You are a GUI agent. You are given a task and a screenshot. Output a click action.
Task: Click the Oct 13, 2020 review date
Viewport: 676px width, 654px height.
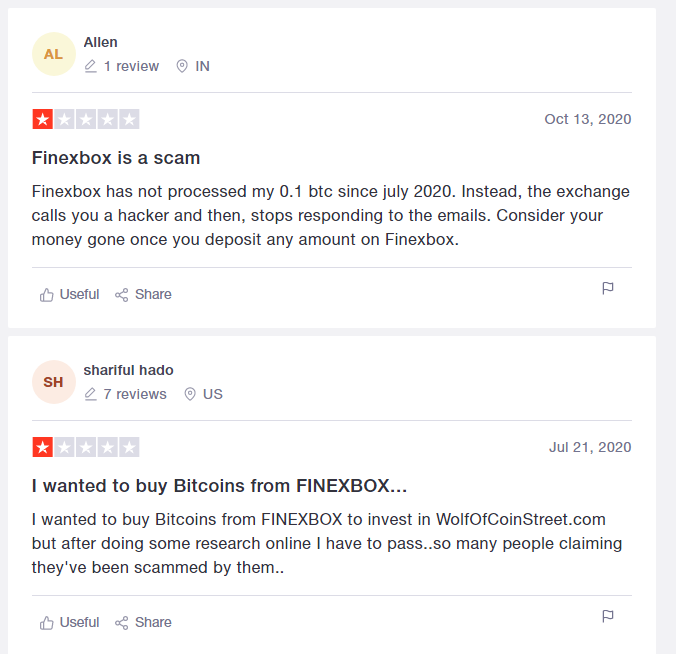pyautogui.click(x=588, y=119)
